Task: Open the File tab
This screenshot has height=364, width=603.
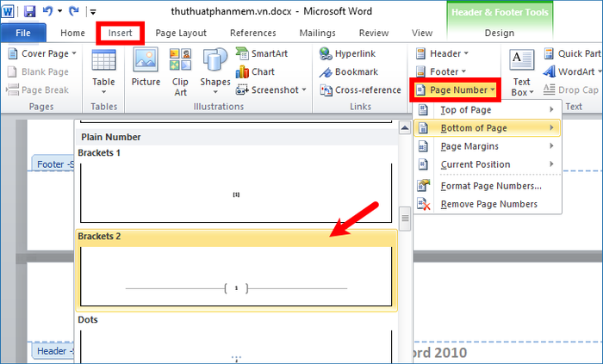Action: click(x=23, y=33)
